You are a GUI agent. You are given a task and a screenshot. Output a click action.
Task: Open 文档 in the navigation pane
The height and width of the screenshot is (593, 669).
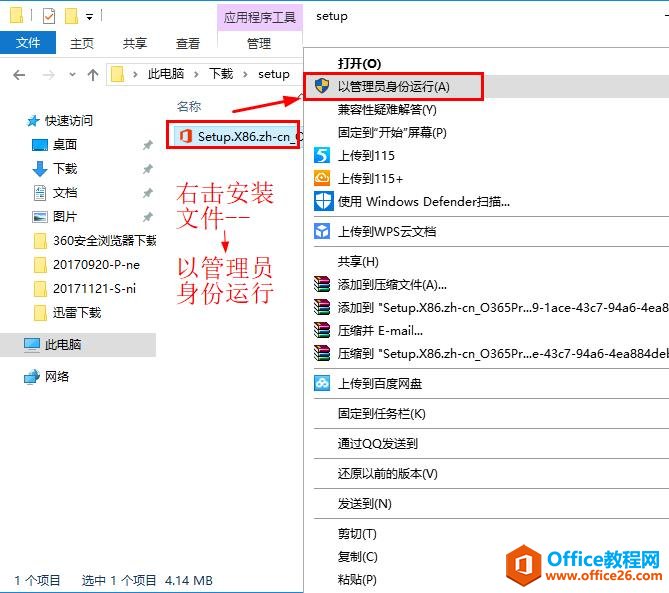tap(65, 193)
